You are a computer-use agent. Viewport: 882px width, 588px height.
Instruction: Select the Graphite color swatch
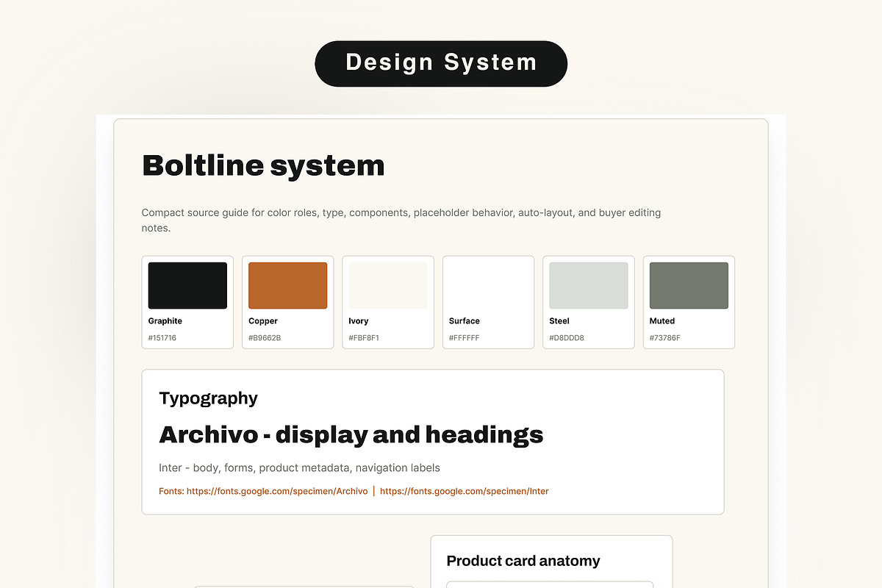[x=187, y=285]
